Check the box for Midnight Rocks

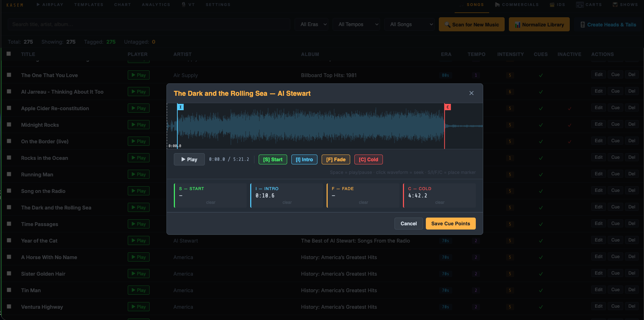coord(9,125)
